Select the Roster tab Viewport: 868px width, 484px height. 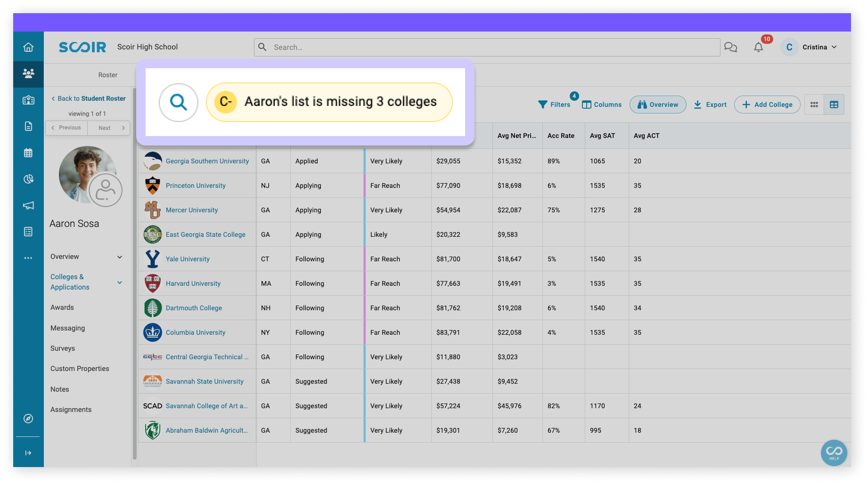coord(108,75)
